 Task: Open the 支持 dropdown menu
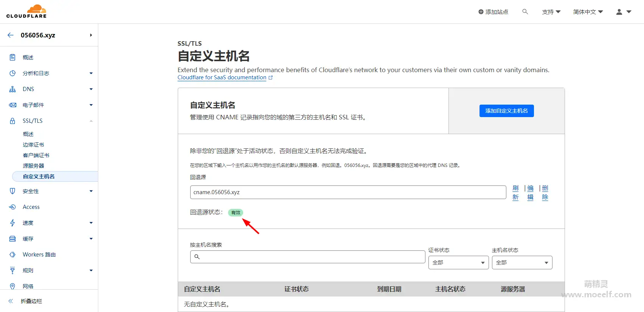click(x=551, y=12)
